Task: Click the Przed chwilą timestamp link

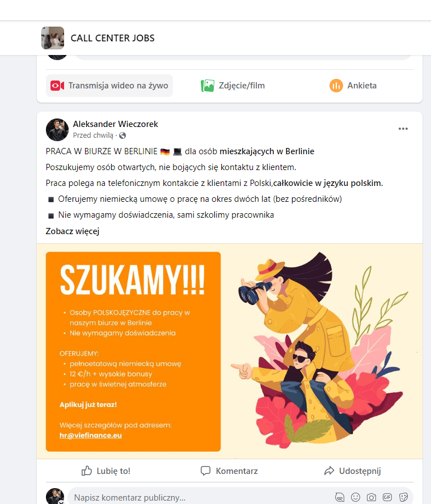Action: 93,135
